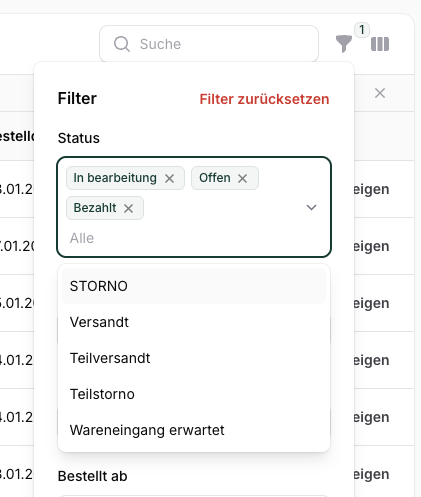Click the 'Status' field label

click(79, 138)
